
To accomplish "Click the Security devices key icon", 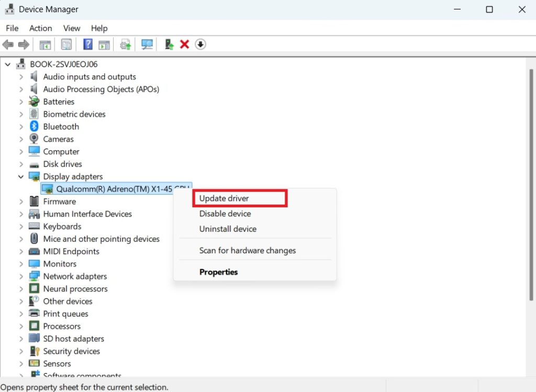I will (x=34, y=351).
